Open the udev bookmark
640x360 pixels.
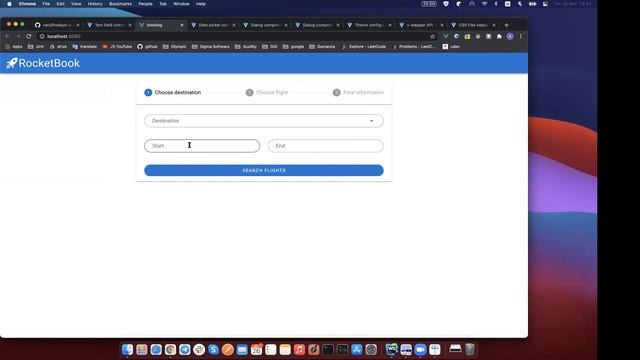(x=451, y=47)
